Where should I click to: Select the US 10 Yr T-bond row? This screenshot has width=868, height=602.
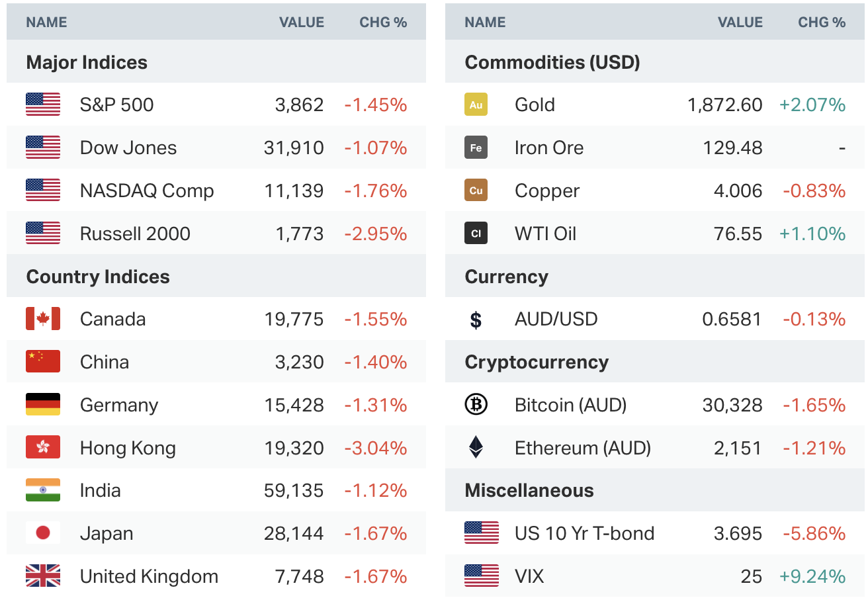(584, 533)
